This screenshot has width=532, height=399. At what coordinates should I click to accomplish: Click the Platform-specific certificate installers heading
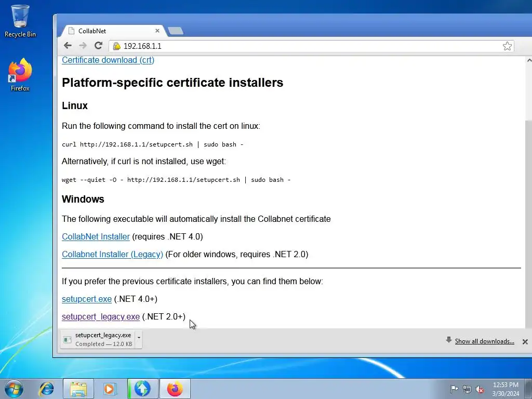172,83
